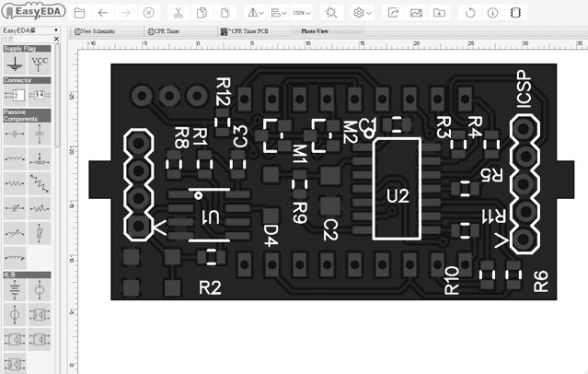Image resolution: width=588 pixels, height=374 pixels.
Task: Switch to the Photo View tab
Action: [x=317, y=30]
